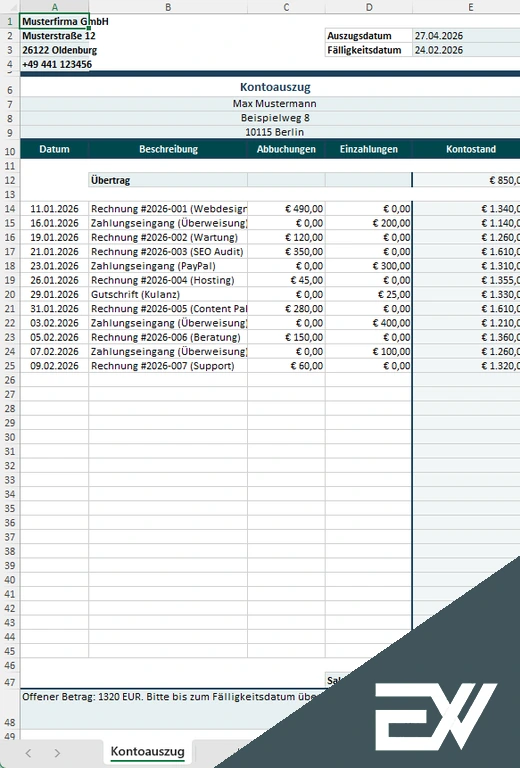Go to the next sheet with the right arrow
This screenshot has width=520, height=768.
[x=57, y=753]
